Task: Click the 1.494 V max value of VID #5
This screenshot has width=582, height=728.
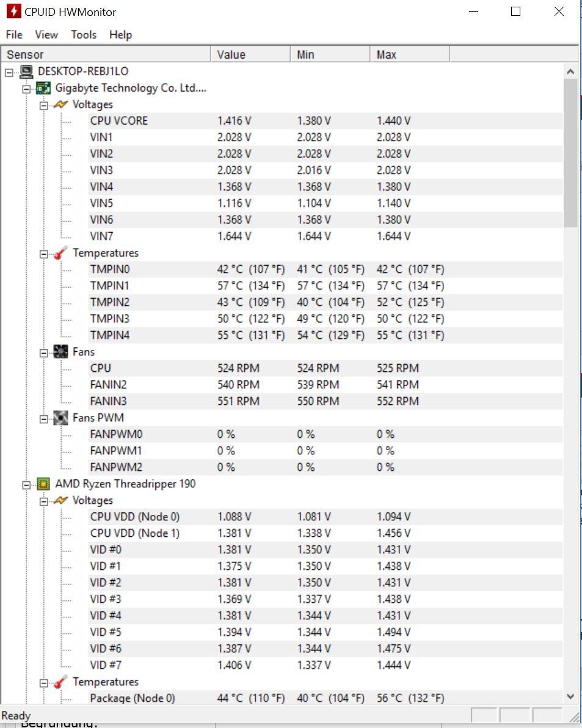Action: tap(393, 632)
